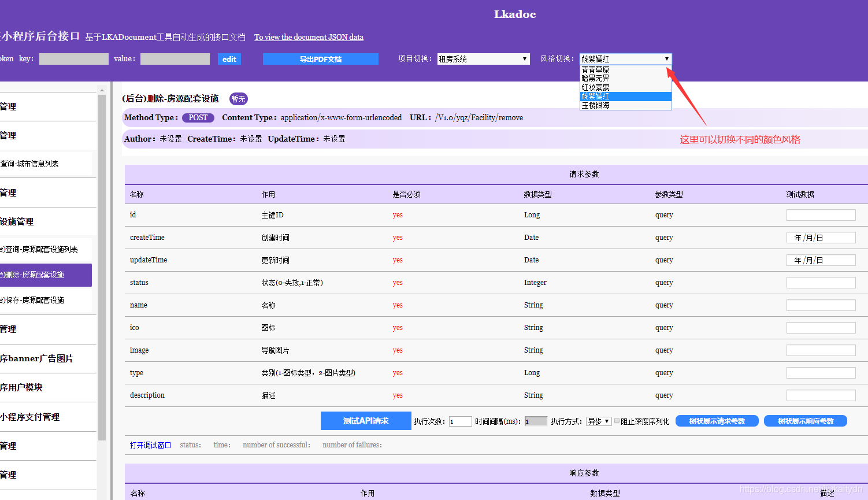Click the 状态(0-失效,1-正常) description cell
This screenshot has width=868, height=500.
[x=292, y=283]
